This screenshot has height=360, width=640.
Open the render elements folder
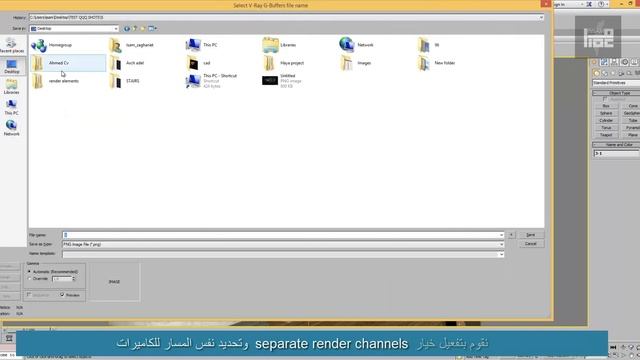pos(56,81)
